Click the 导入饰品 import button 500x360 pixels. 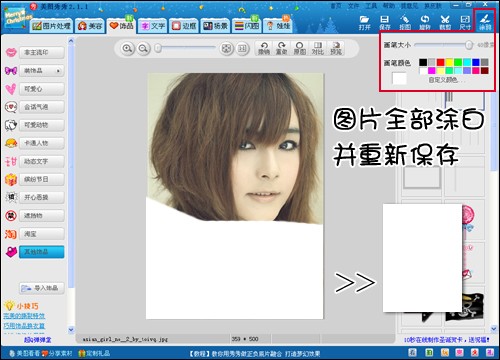[x=41, y=288]
